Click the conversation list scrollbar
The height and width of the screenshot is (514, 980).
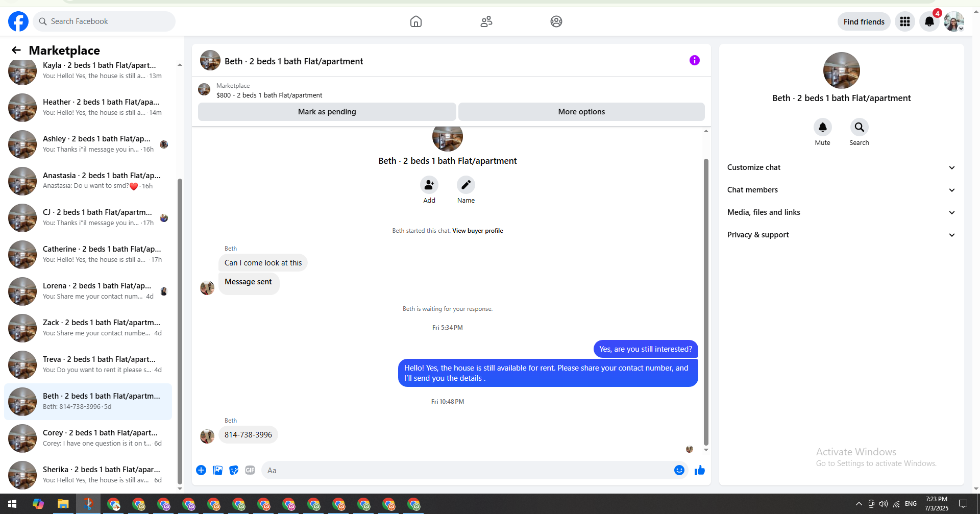click(x=180, y=331)
